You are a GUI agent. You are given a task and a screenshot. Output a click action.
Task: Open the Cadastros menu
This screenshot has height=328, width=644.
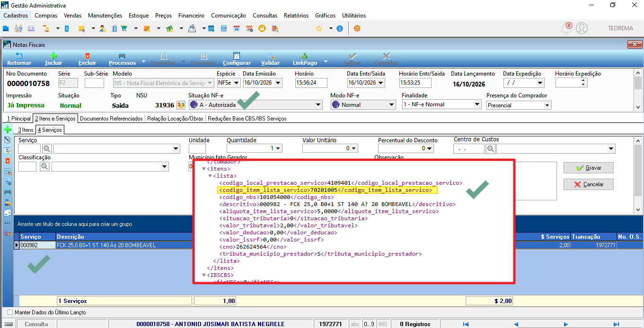coord(16,16)
